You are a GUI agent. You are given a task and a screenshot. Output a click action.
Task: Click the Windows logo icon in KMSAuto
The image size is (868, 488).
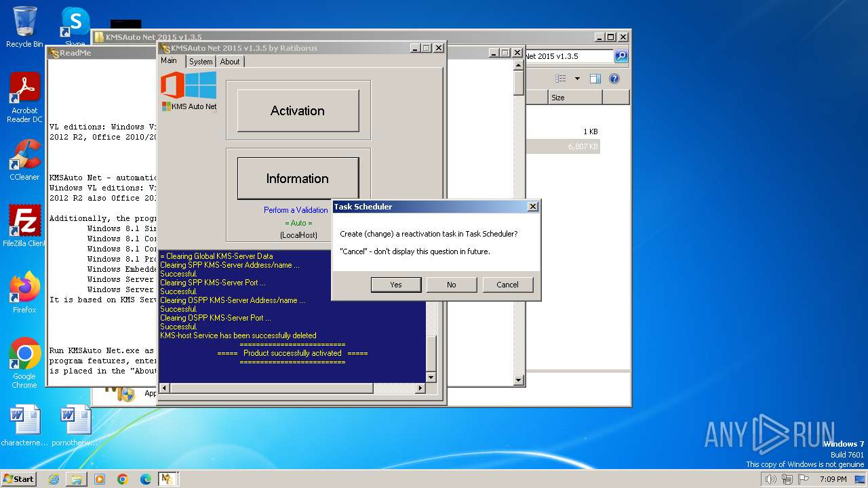(x=201, y=85)
